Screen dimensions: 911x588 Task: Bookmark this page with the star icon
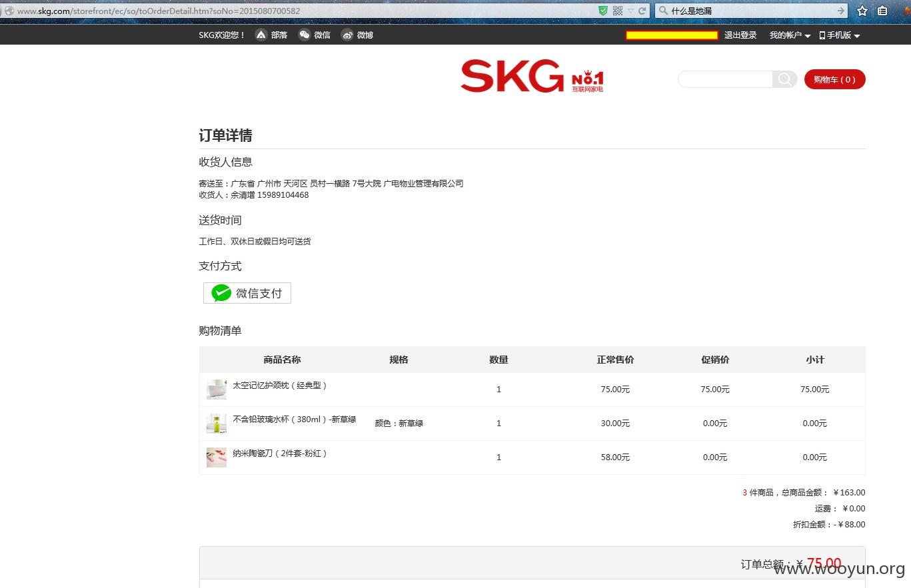[862, 11]
